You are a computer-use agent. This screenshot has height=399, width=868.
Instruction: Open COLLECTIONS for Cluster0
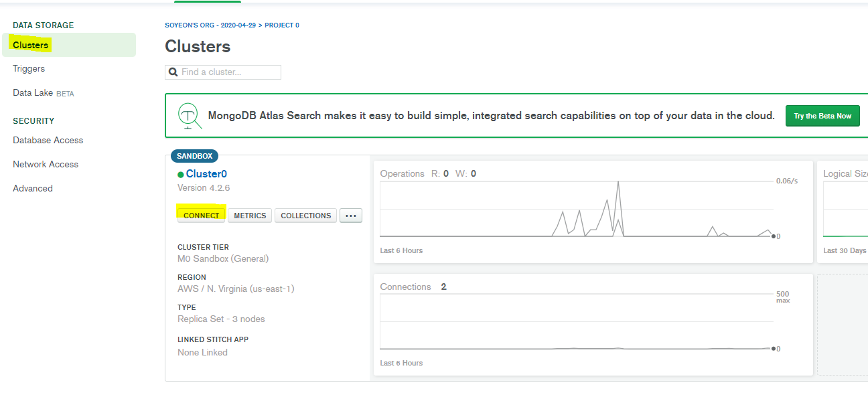306,216
